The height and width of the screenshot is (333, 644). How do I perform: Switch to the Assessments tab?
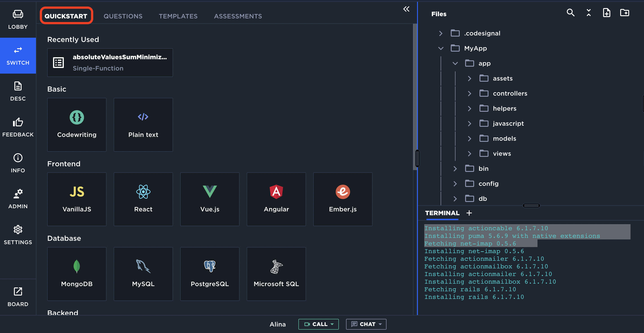pos(238,16)
